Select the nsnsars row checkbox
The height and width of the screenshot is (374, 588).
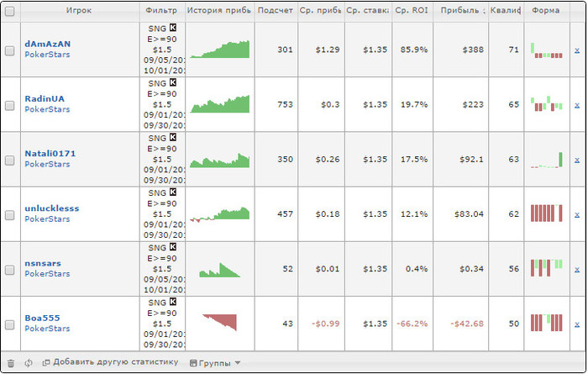10,270
